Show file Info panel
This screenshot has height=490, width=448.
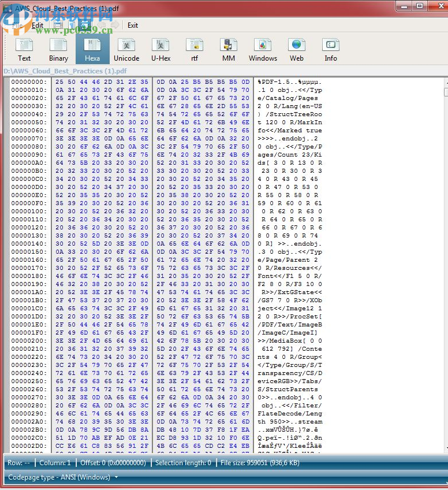click(x=331, y=50)
